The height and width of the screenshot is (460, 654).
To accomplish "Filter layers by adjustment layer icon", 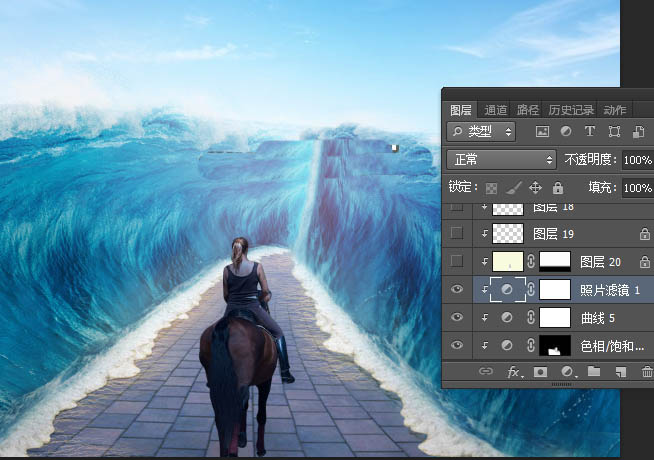I will [566, 131].
